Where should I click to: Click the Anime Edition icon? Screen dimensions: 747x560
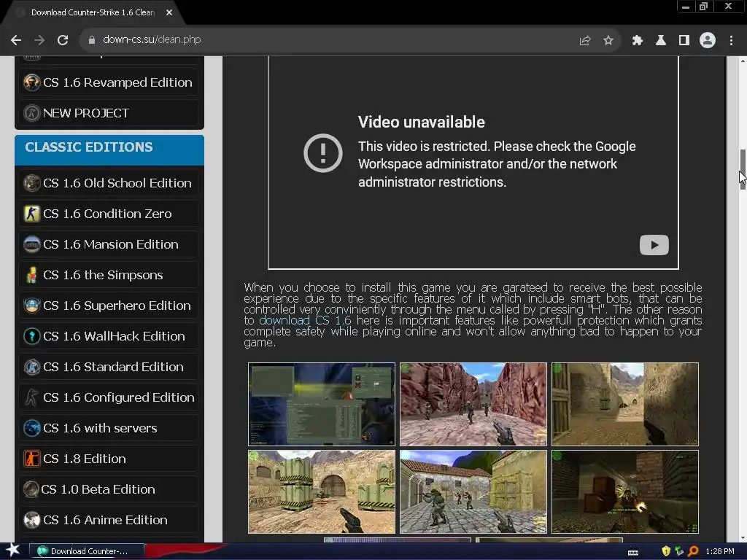31,519
